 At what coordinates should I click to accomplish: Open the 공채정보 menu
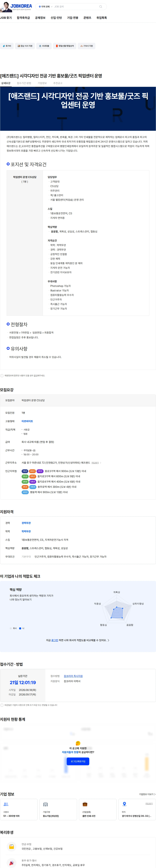(x=40, y=18)
